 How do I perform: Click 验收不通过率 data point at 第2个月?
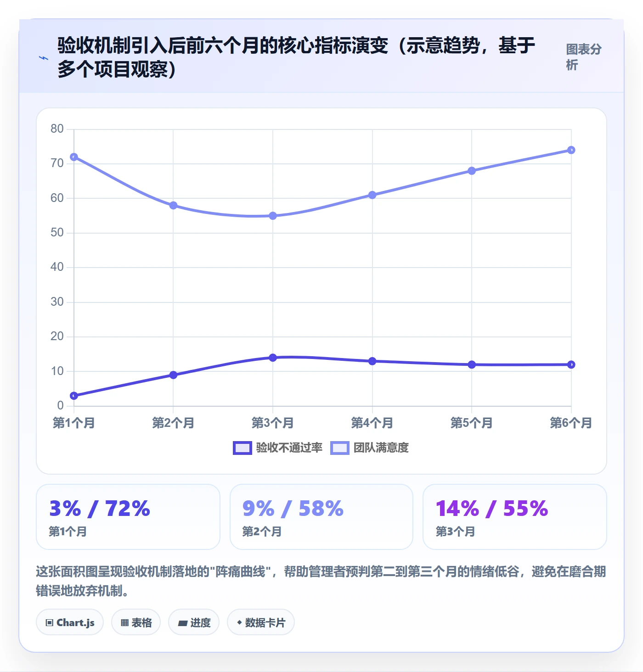pos(173,375)
